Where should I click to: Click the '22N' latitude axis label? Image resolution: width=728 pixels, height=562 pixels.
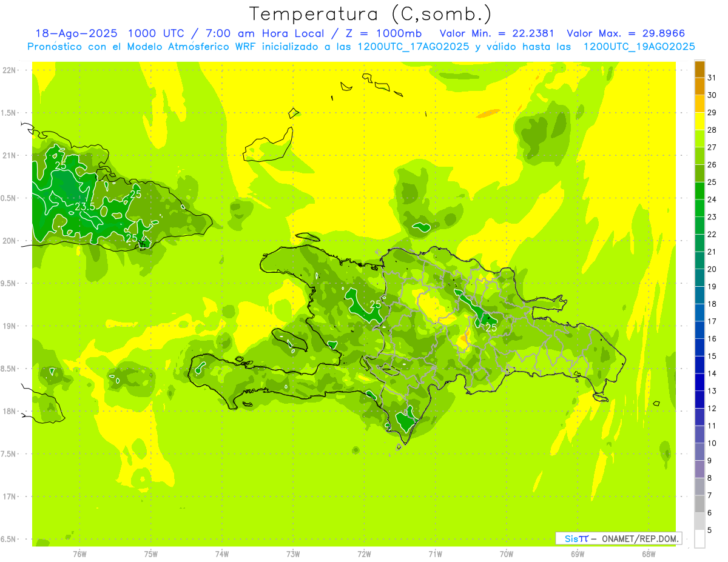click(x=9, y=70)
